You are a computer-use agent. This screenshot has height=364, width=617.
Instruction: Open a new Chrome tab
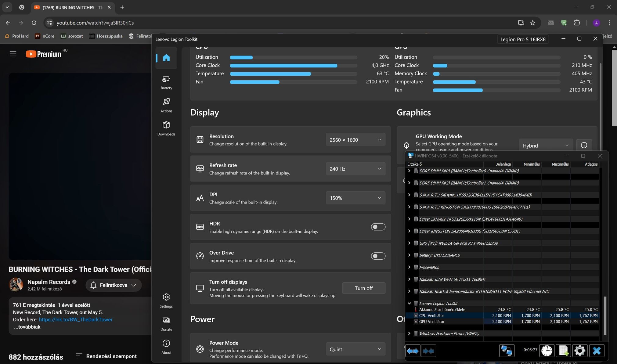point(122,7)
